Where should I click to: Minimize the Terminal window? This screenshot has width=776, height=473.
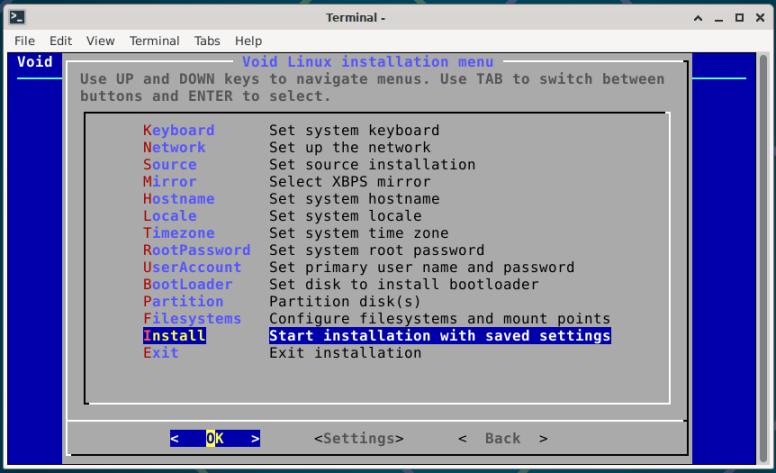click(719, 18)
